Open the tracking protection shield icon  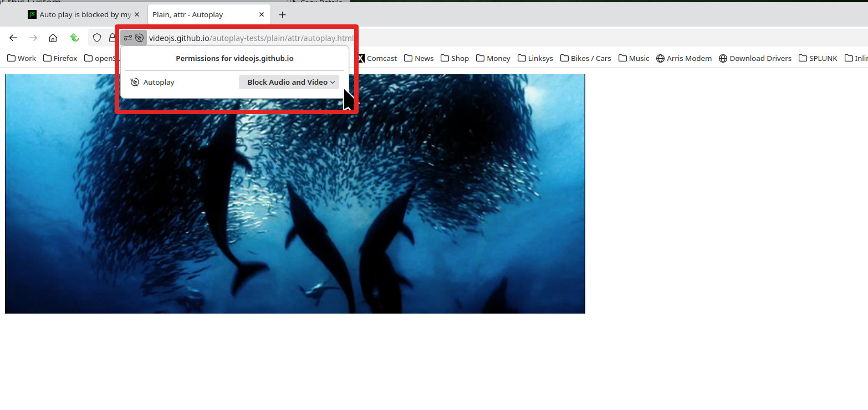pyautogui.click(x=97, y=38)
